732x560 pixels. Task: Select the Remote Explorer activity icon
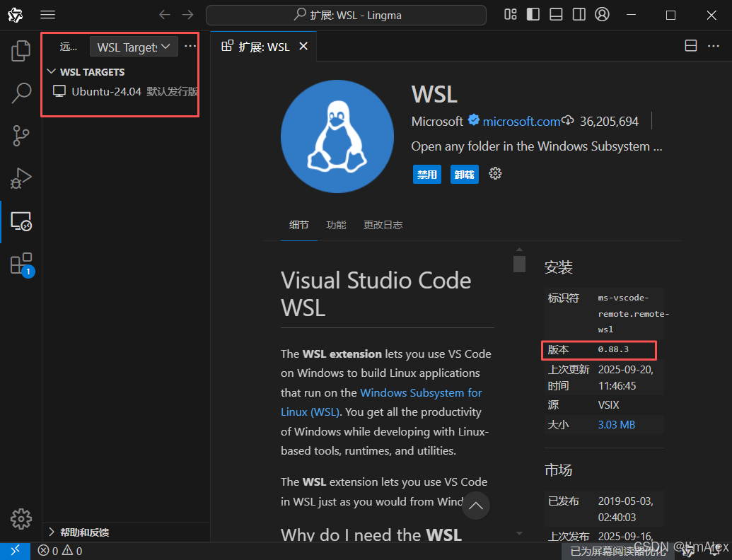[21, 221]
